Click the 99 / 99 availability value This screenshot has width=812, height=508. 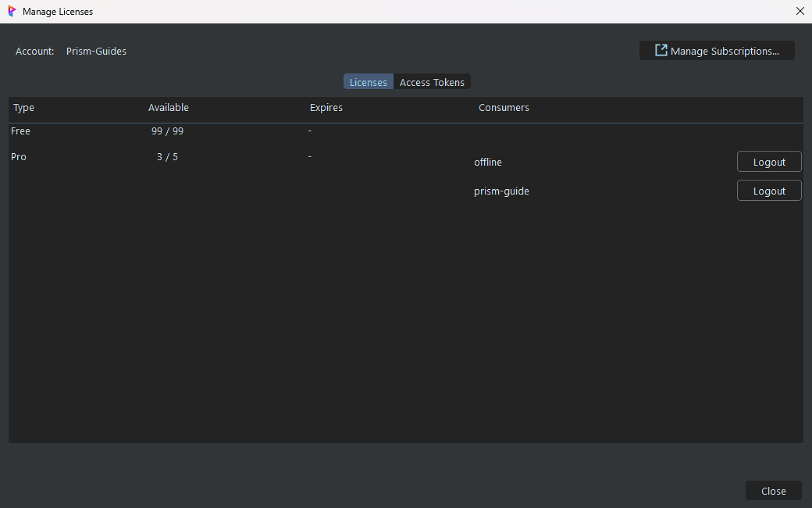click(x=167, y=131)
